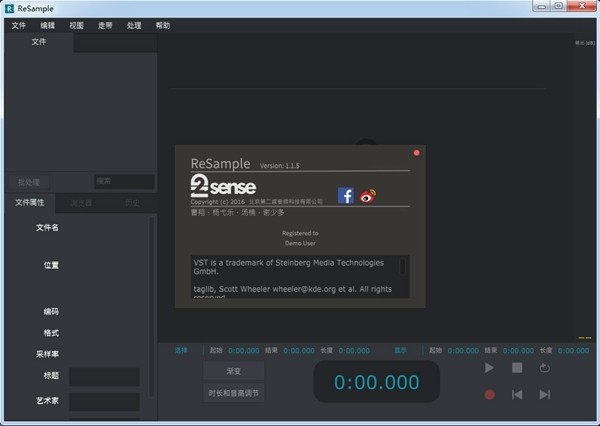This screenshot has width=600, height=426.
Task: Open the 处理 menu
Action: [134, 25]
